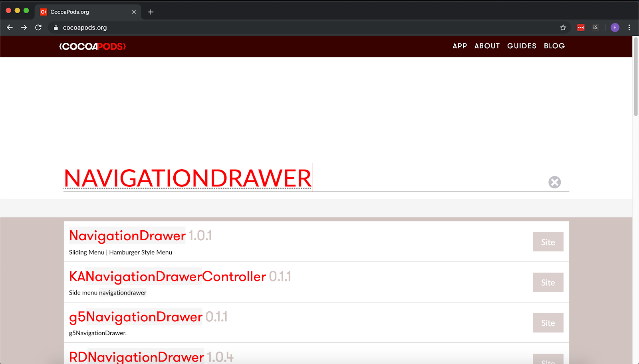The image size is (639, 364).
Task: Open the g5NavigationDrawer pod result
Action: click(x=136, y=317)
